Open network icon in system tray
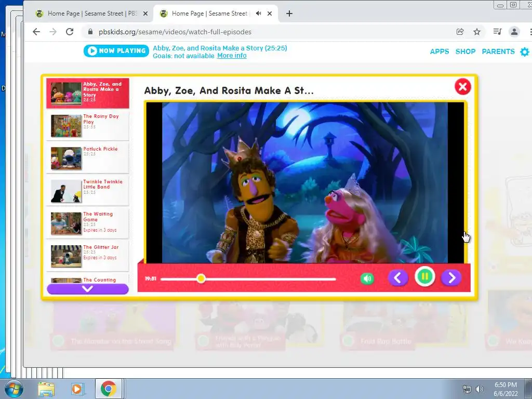This screenshot has height=399, width=532. click(x=467, y=389)
